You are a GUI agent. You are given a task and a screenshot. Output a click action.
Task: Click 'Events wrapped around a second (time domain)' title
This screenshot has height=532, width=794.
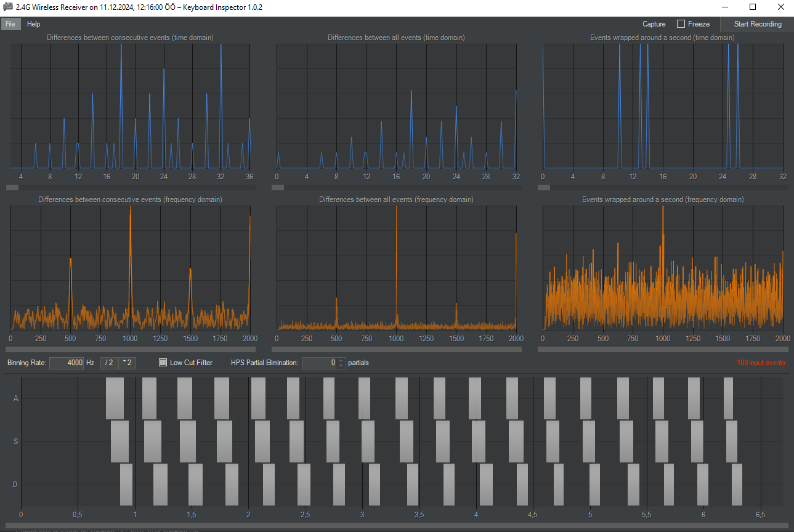coord(662,38)
